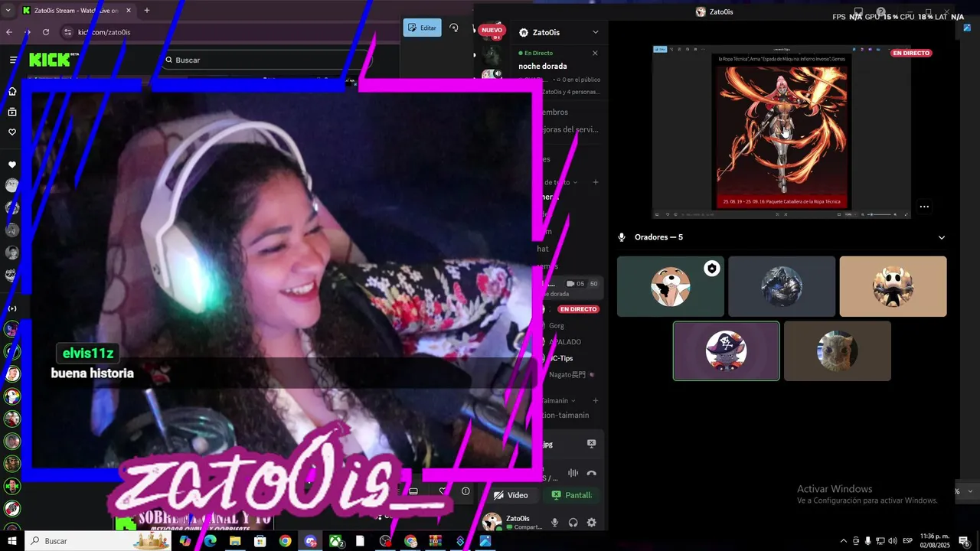Image resolution: width=980 pixels, height=551 pixels.
Task: Go to Kick home via house icon
Action: click(12, 91)
